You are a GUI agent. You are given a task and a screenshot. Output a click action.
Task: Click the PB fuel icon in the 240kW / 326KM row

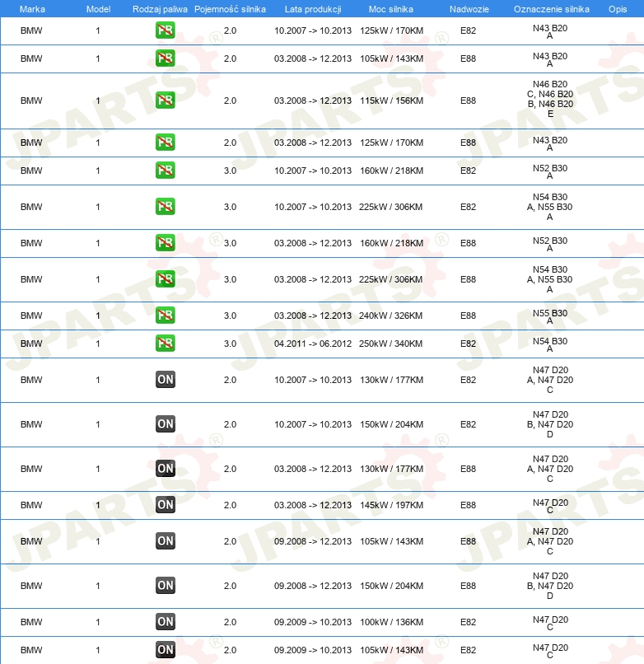coord(165,316)
